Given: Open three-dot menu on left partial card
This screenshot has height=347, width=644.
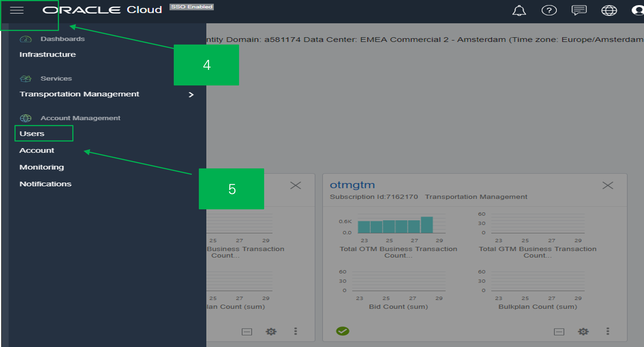Looking at the screenshot, I should (296, 331).
